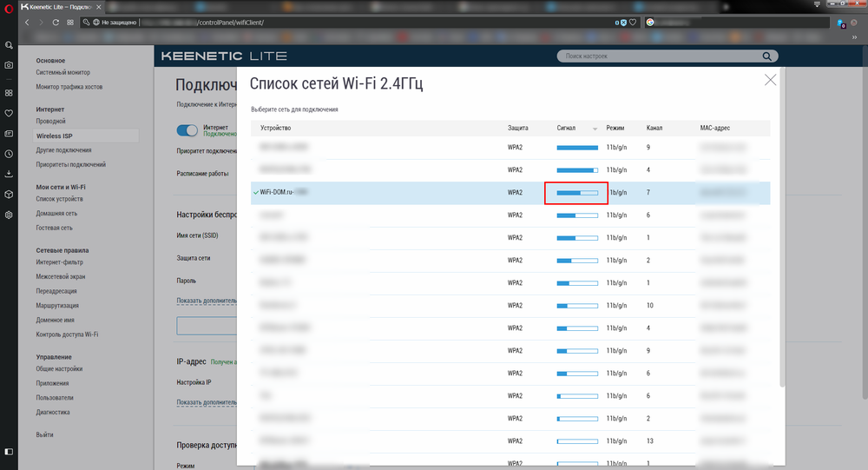Open Гостевая сеть settings
Viewport: 868px width, 470px height.
click(x=54, y=228)
